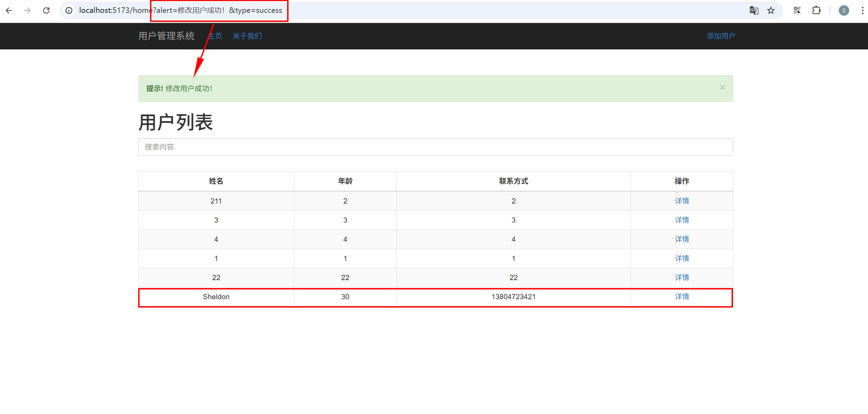Click the 用户管理系统 brand title
The height and width of the screenshot is (414, 868).
point(166,36)
